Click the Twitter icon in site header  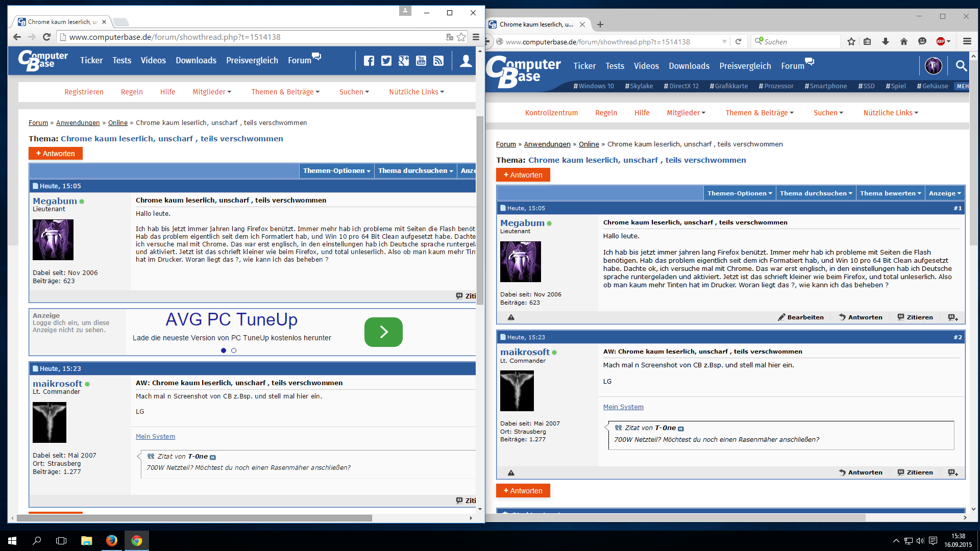coord(386,61)
